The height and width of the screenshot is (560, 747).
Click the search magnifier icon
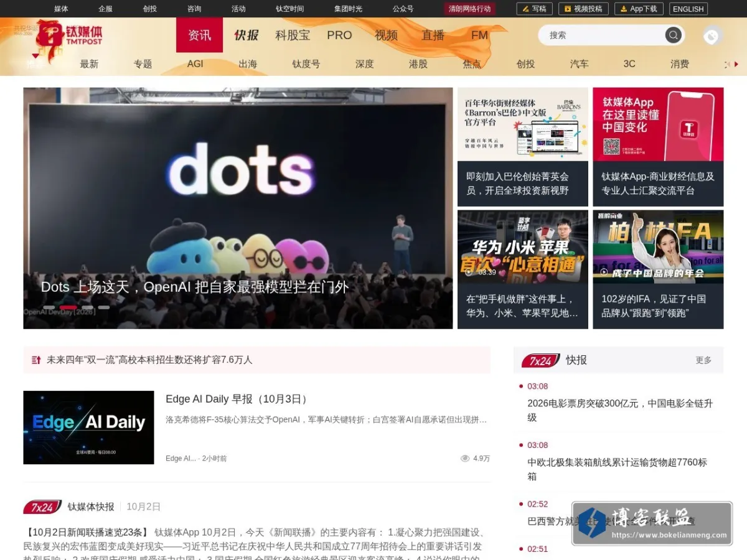click(672, 35)
